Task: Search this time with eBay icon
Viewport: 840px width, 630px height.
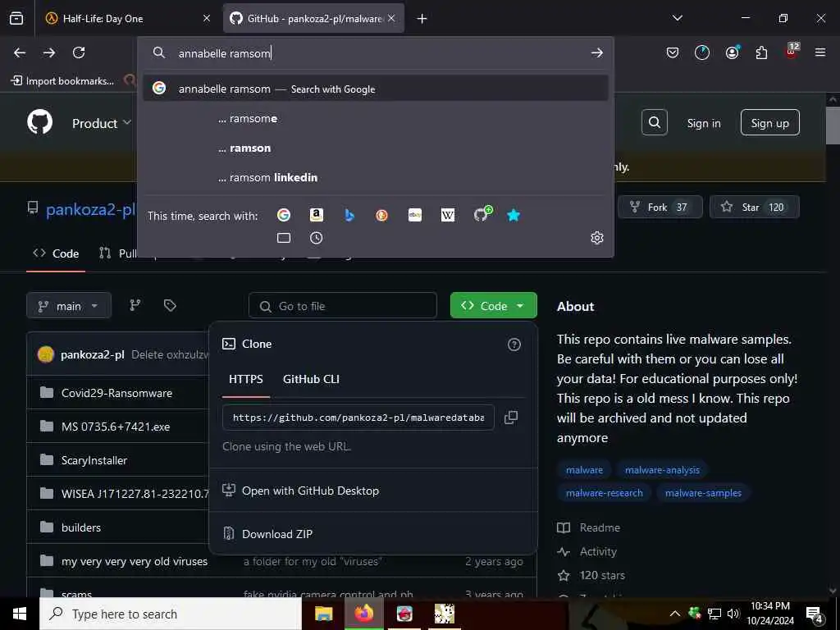Action: 414,215
